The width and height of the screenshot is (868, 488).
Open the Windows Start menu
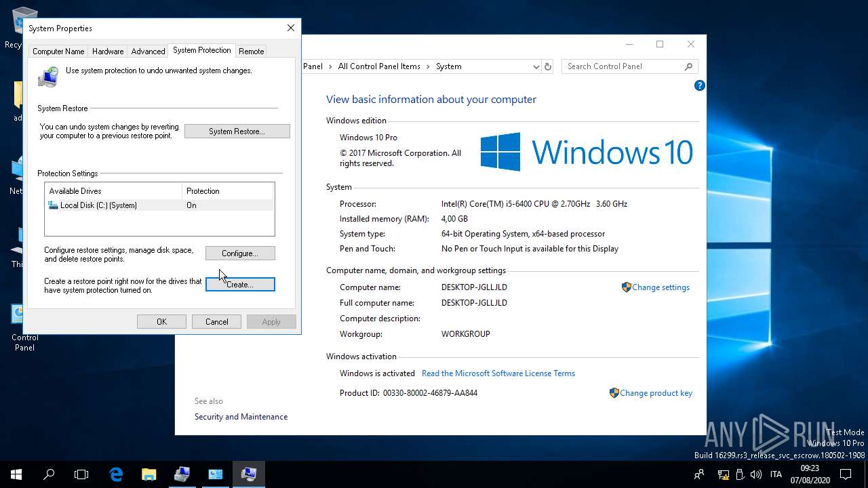[x=16, y=474]
